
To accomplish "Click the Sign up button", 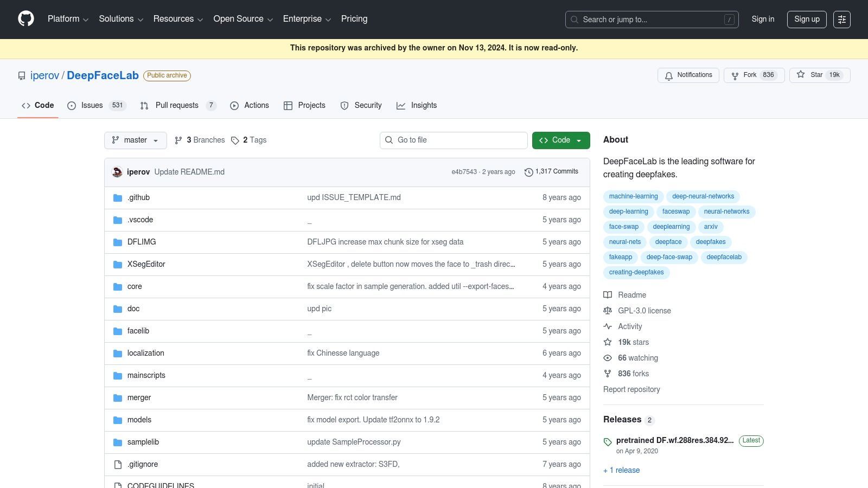I will 807,19.
